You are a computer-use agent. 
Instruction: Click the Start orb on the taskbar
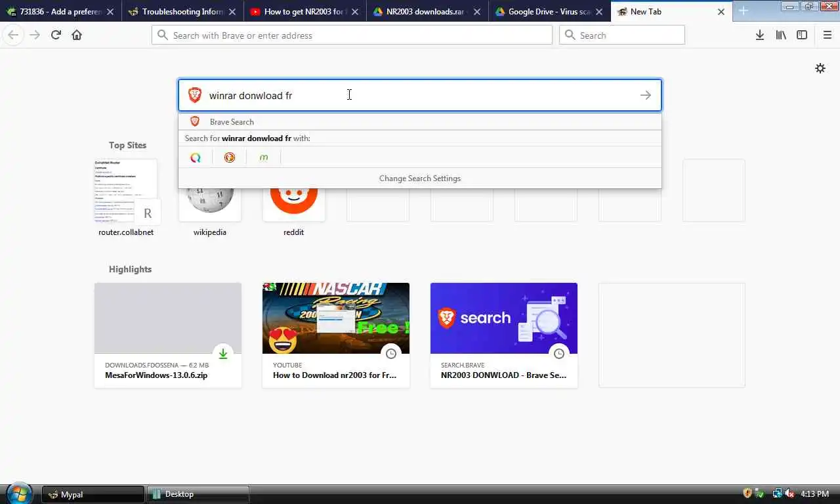coord(19,493)
